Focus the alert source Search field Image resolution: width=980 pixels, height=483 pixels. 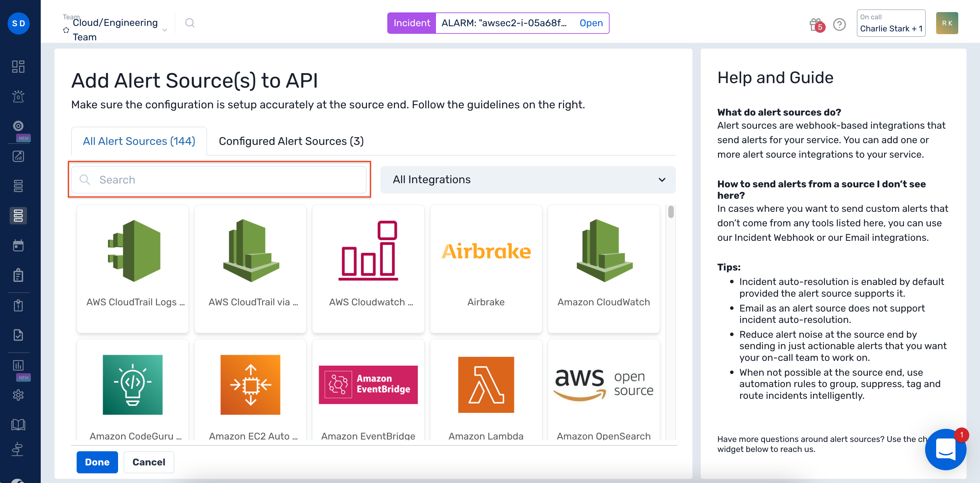219,179
